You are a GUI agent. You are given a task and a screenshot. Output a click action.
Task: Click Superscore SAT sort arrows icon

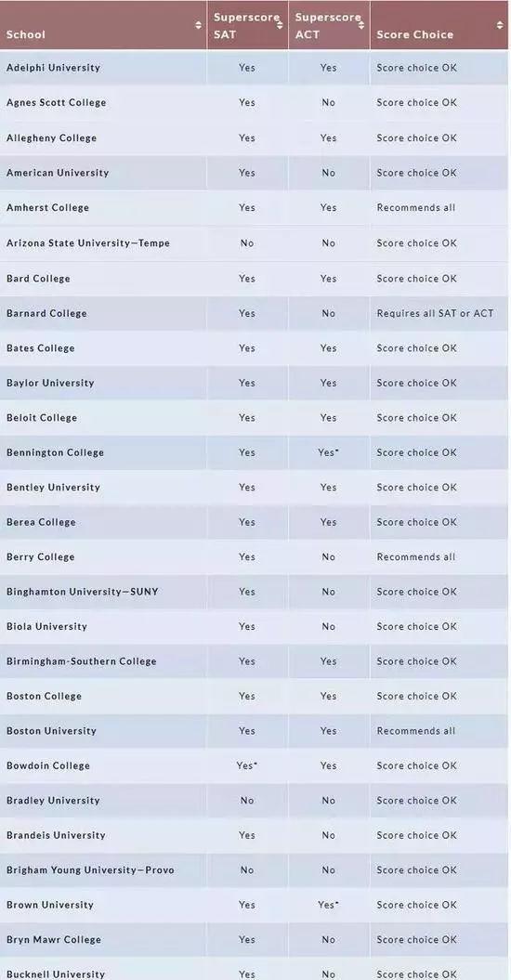[x=281, y=26]
